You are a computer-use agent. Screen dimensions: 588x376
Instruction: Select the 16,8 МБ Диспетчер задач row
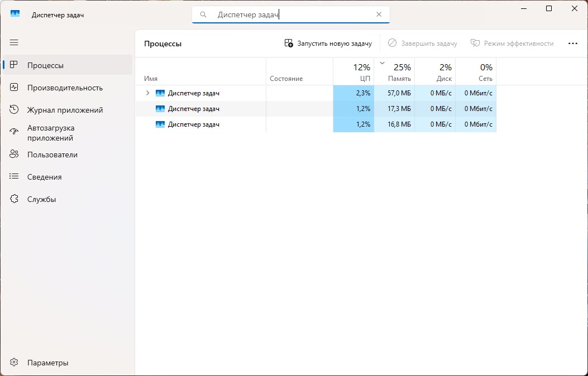pos(315,124)
